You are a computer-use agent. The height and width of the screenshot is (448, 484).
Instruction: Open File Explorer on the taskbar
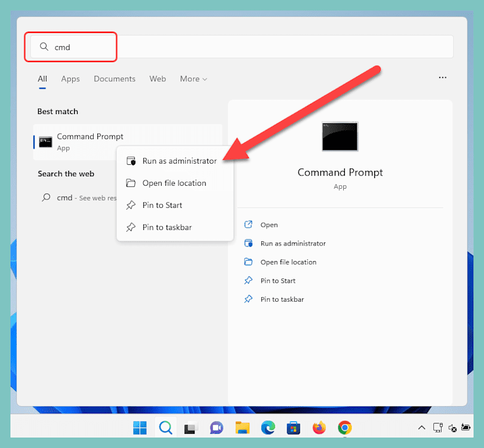pos(242,428)
